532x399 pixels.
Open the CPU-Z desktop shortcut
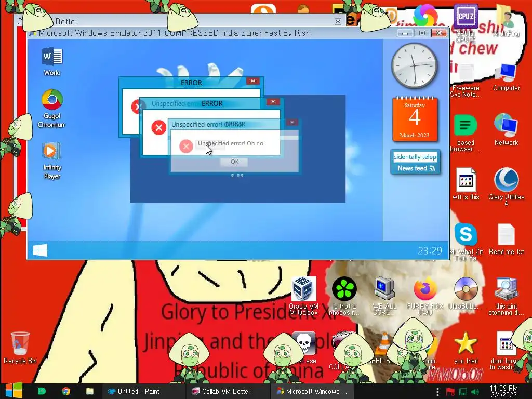465,23
